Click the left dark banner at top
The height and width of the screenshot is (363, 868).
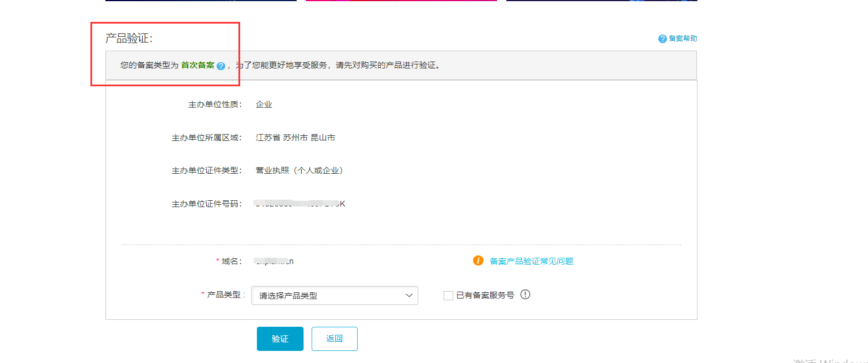click(200, 1)
